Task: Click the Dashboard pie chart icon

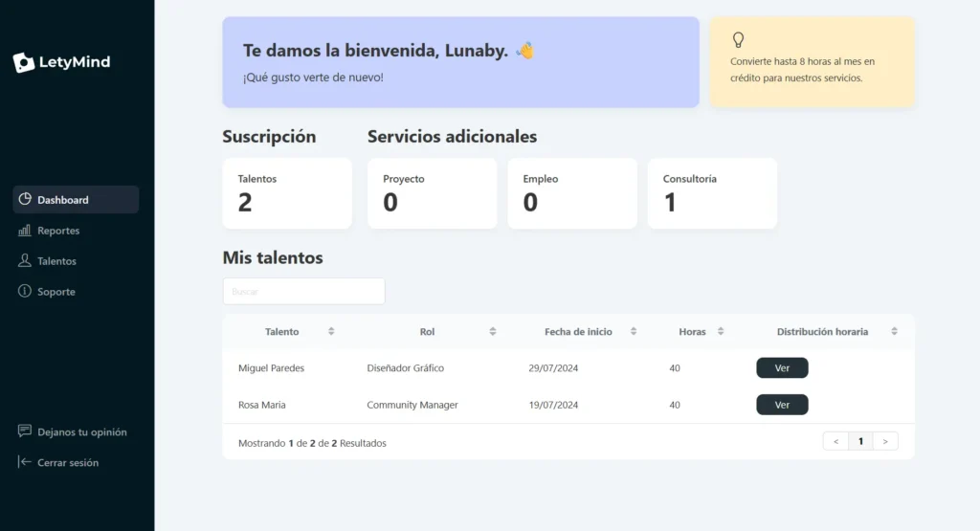Action: tap(25, 199)
